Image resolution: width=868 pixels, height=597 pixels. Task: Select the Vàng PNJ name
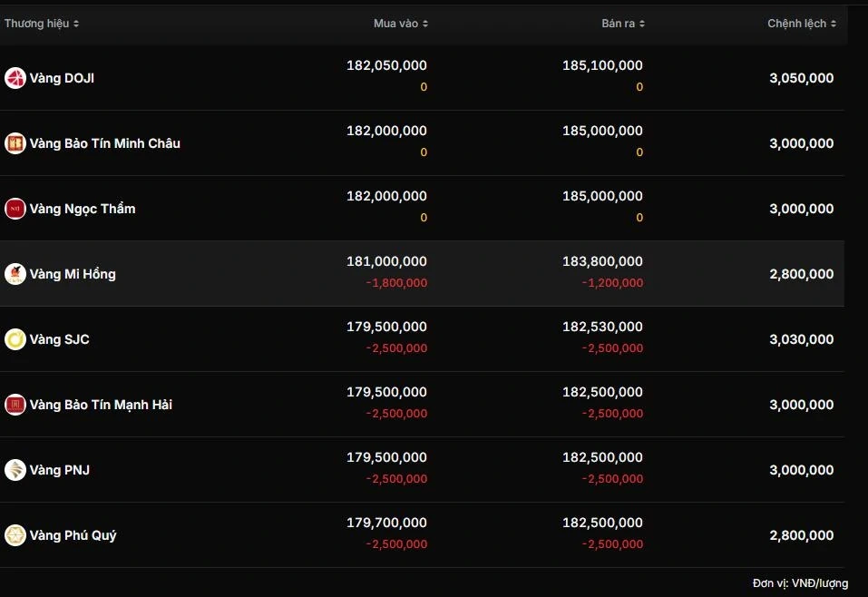tap(60, 470)
